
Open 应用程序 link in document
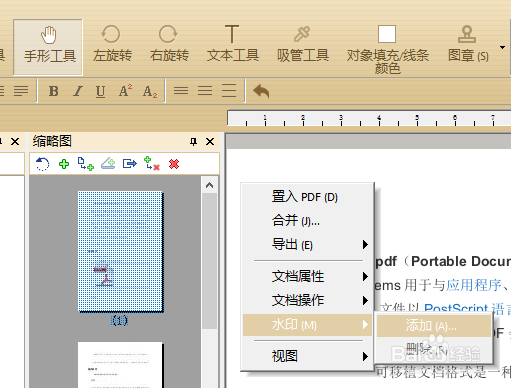click(474, 285)
